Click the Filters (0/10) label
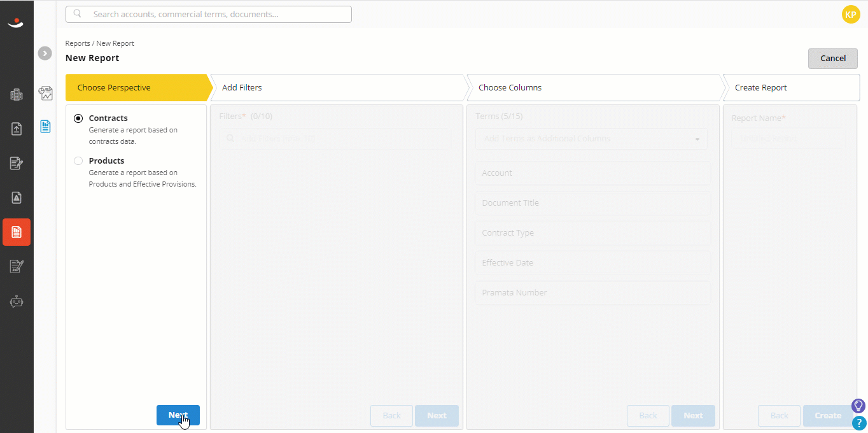The image size is (868, 433). tap(246, 117)
